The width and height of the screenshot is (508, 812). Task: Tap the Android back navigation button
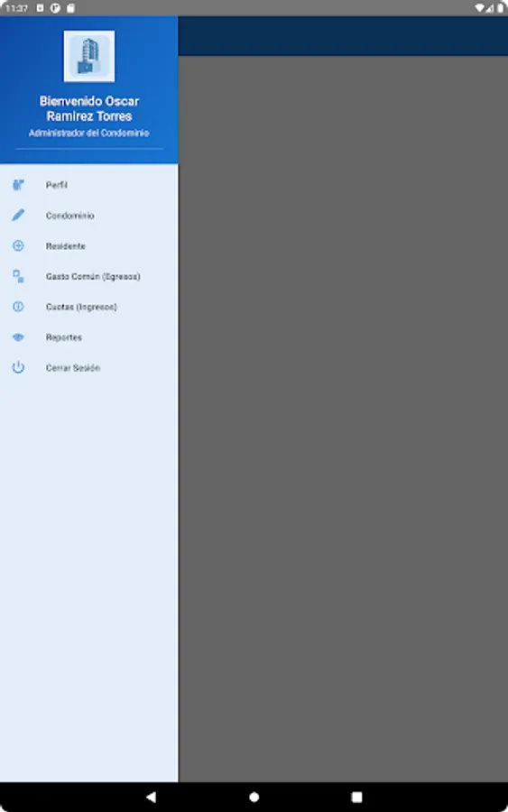pos(152,797)
